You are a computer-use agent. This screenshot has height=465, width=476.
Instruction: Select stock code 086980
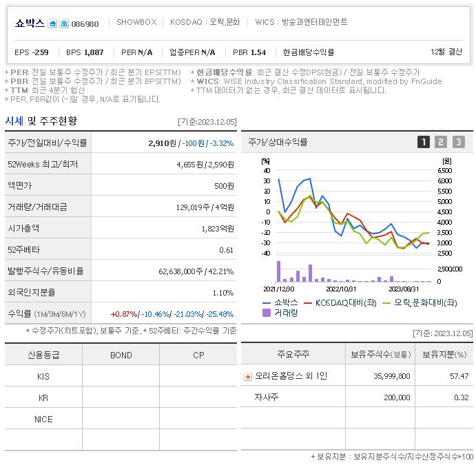(x=85, y=24)
